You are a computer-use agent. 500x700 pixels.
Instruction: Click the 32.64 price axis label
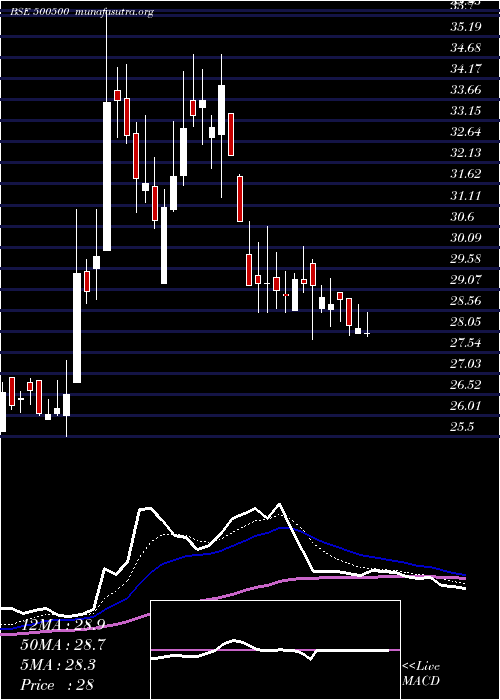(466, 132)
